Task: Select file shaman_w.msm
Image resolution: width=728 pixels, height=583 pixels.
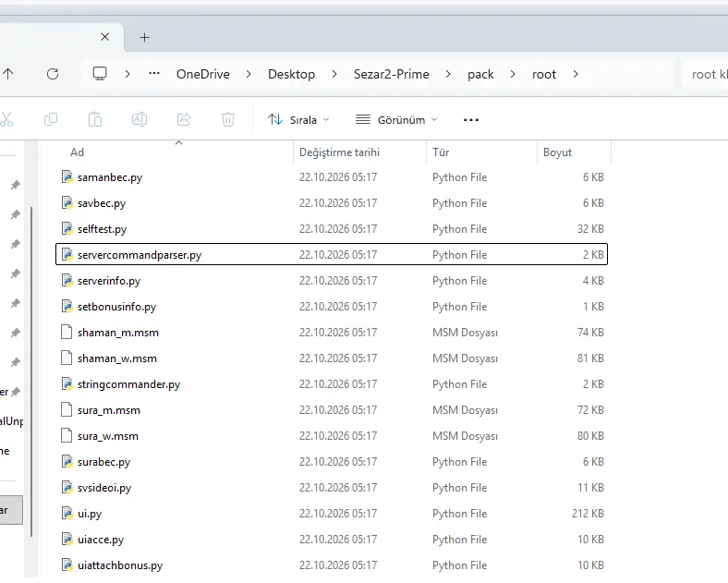Action: coord(332,358)
